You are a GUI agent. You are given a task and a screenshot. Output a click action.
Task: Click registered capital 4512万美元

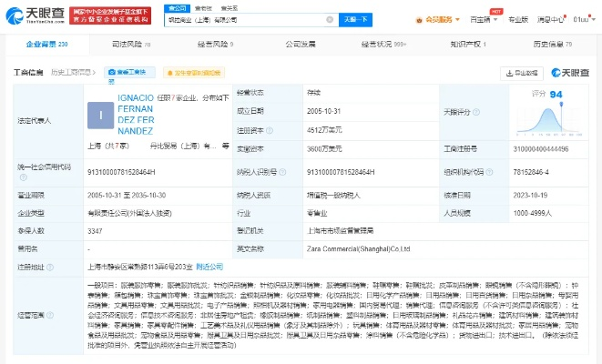tap(324, 130)
